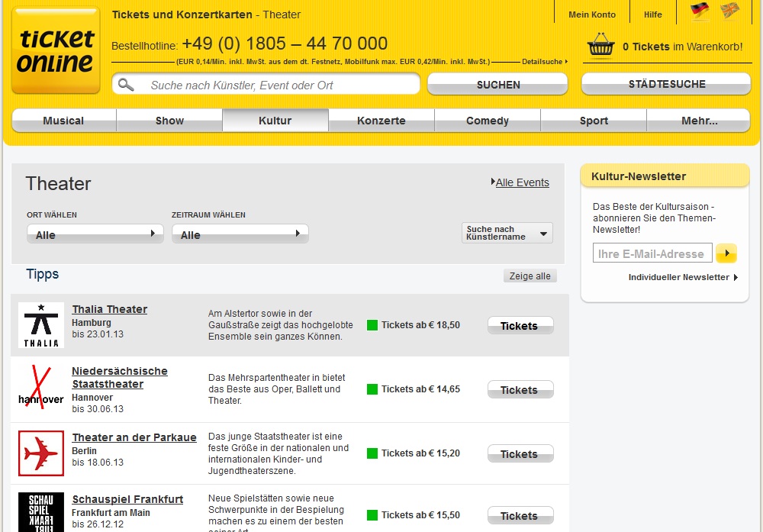
Task: Click the Theater an der Parkaue airplane logo
Action: point(41,453)
